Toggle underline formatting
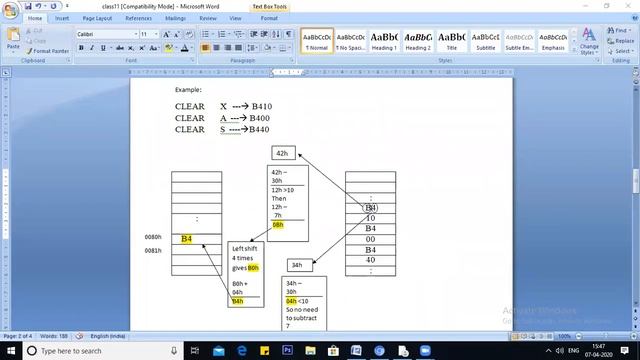The image size is (640, 360). [x=103, y=48]
